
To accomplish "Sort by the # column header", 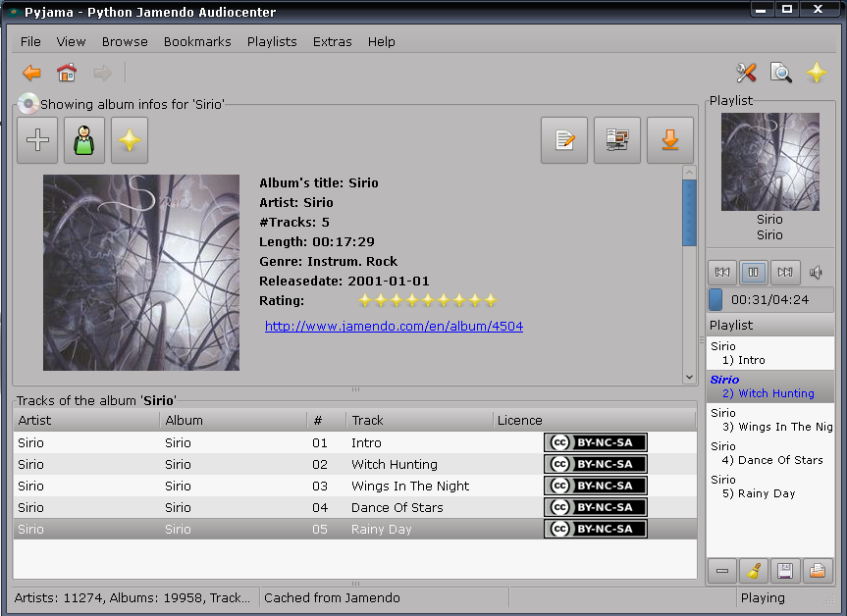I will [x=326, y=420].
